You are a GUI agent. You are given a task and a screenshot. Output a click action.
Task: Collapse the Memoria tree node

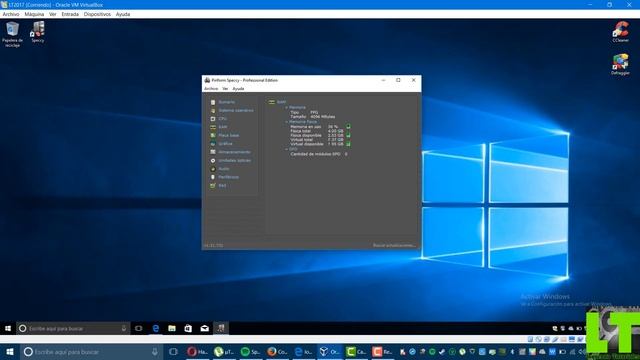pyautogui.click(x=287, y=107)
